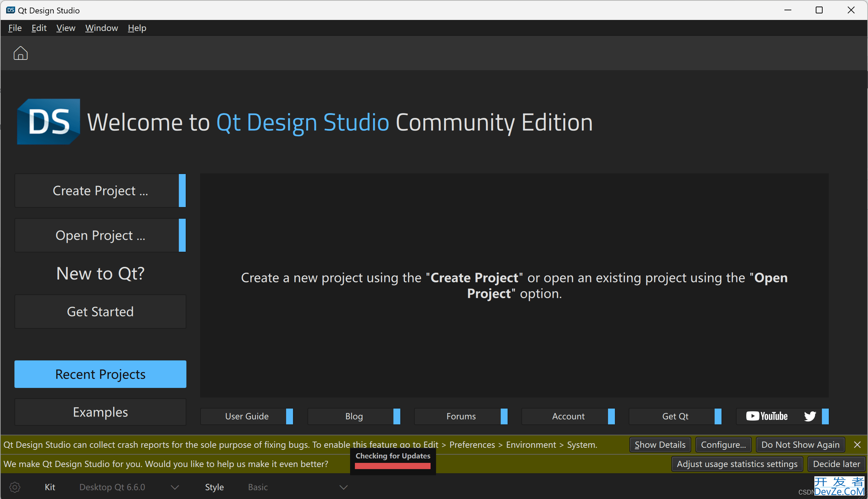
Task: Select the Examples tab
Action: (100, 412)
